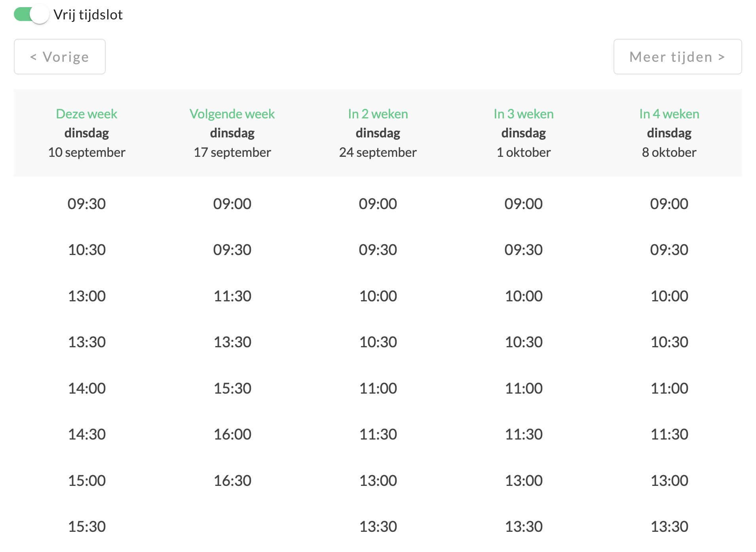
Task: Book 11:30 time on 17 september
Action: (x=232, y=296)
